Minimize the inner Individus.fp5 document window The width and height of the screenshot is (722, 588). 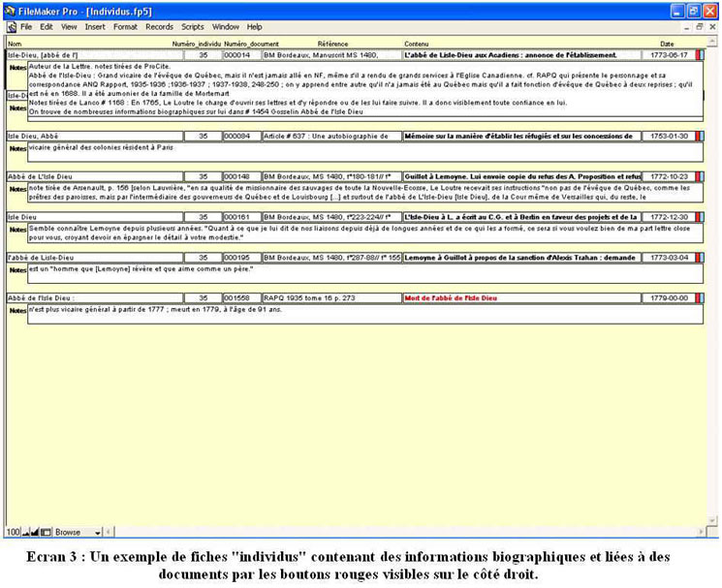(x=687, y=27)
